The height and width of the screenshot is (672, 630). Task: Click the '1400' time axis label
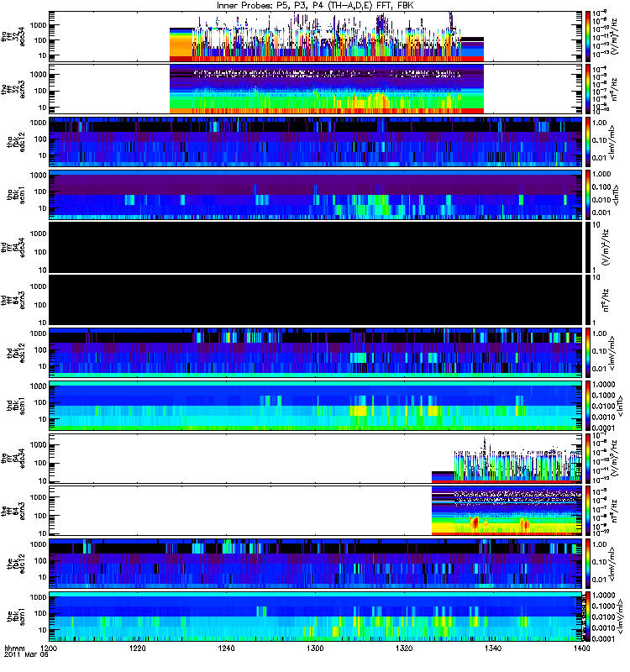click(x=581, y=648)
